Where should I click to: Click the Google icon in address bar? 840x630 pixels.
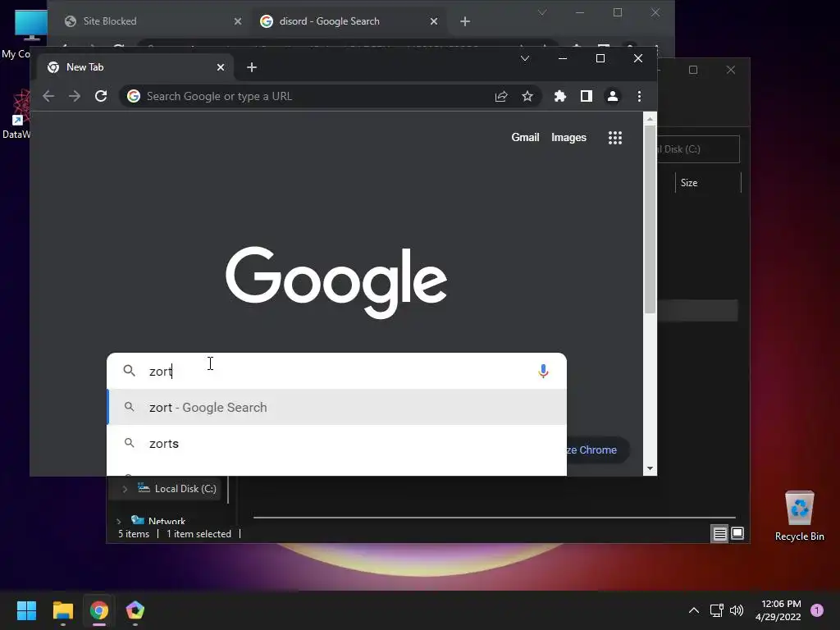click(x=134, y=96)
